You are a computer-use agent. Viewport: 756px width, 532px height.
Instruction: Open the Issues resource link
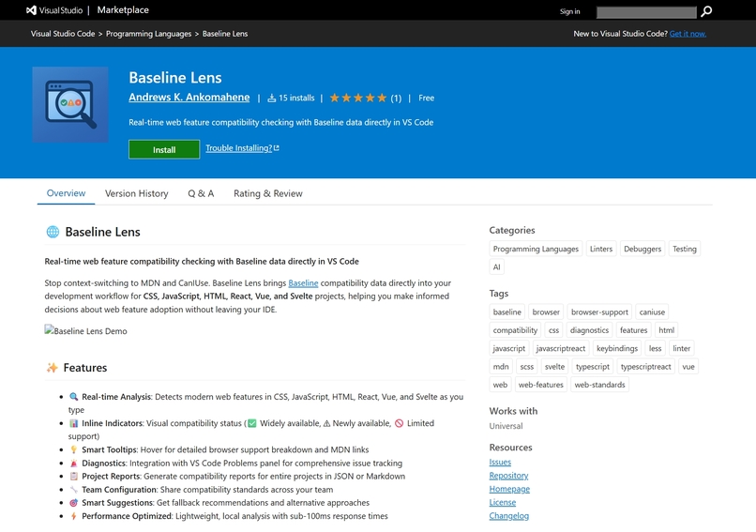click(x=500, y=462)
